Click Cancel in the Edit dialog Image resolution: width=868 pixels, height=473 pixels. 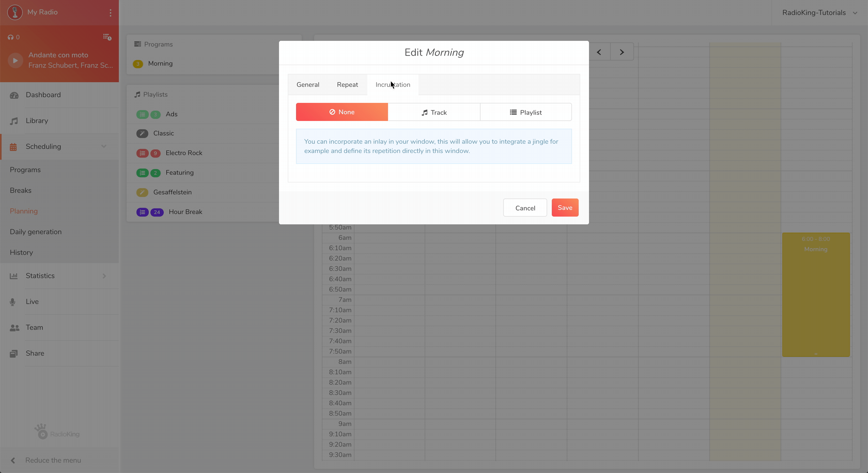(525, 208)
